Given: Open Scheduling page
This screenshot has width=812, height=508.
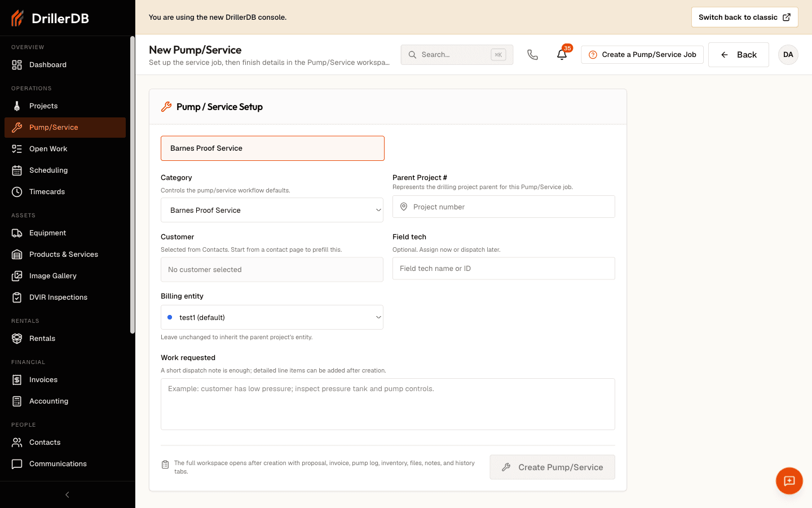Looking at the screenshot, I should coord(65,170).
